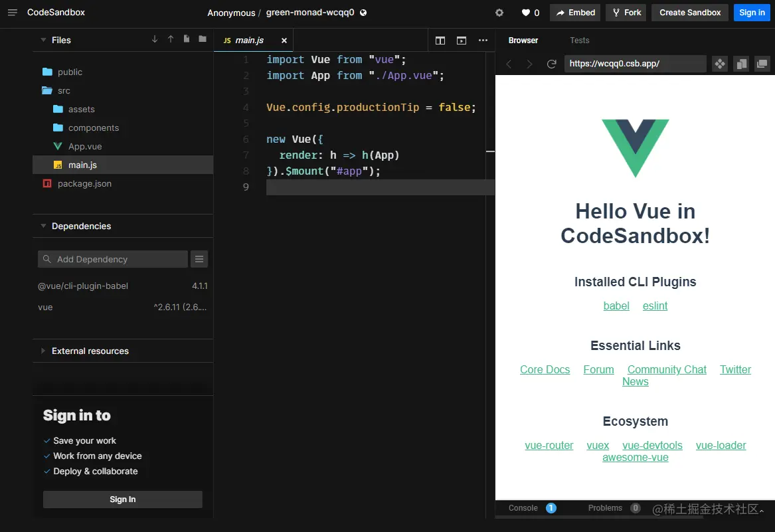Select the vue dependency row
This screenshot has width=775, height=532.
[123, 308]
